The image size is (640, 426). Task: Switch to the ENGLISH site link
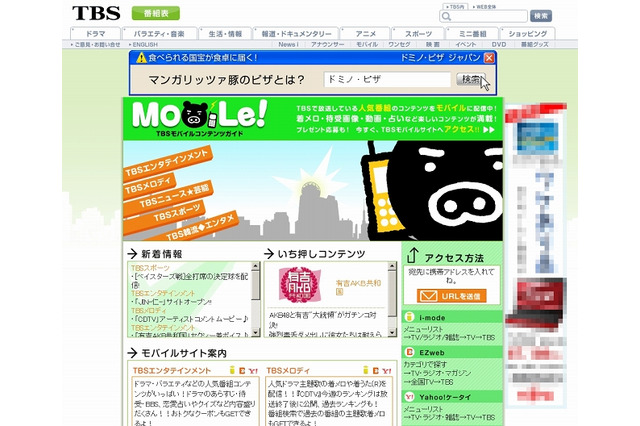click(143, 44)
